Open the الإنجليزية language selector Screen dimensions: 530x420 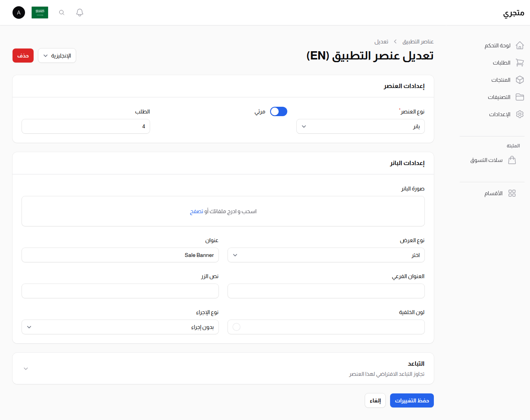[57, 56]
